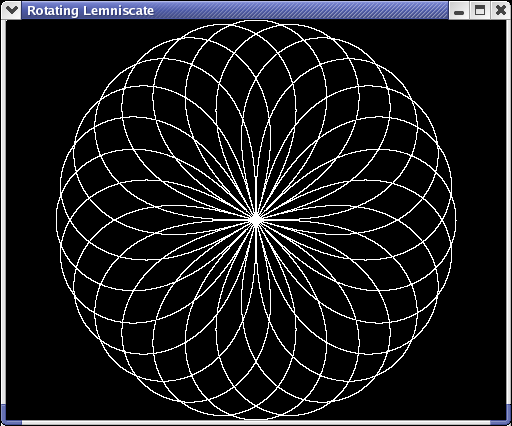
Task: Minimize the Rotating Lemniscate window
Action: [459, 10]
